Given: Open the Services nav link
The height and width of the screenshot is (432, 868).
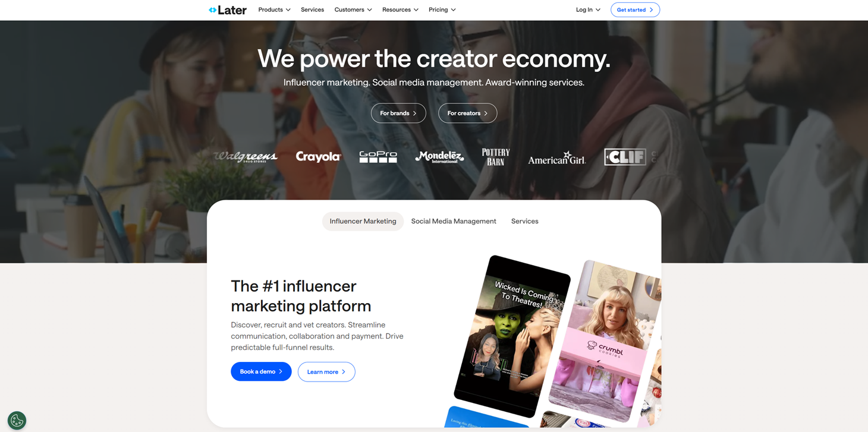Looking at the screenshot, I should coord(312,10).
